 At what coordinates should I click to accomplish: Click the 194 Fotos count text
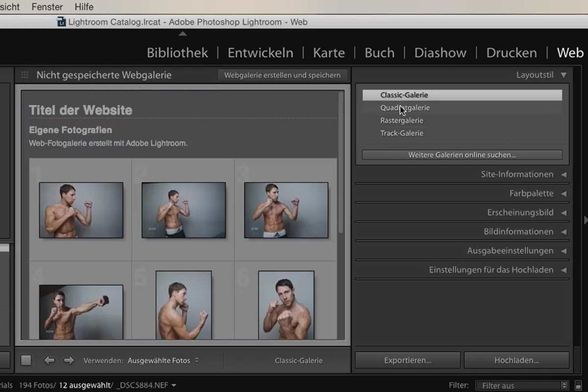(37, 386)
